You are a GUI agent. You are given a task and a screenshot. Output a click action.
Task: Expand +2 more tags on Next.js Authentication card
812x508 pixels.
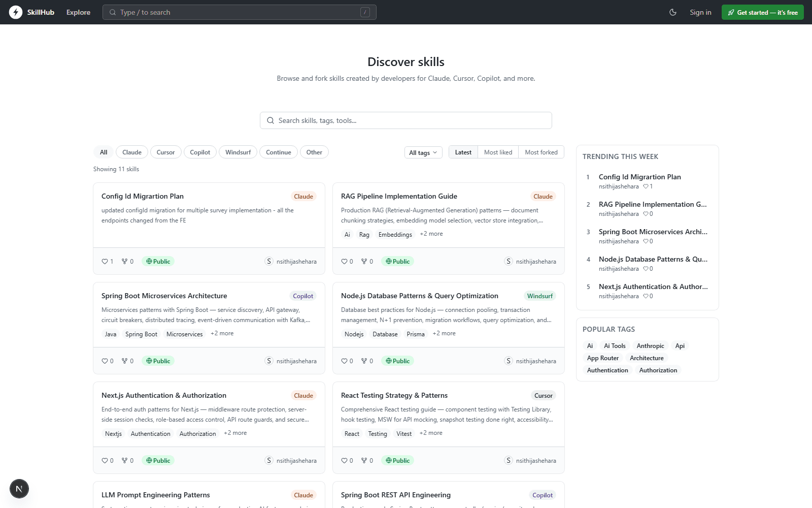pos(235,433)
